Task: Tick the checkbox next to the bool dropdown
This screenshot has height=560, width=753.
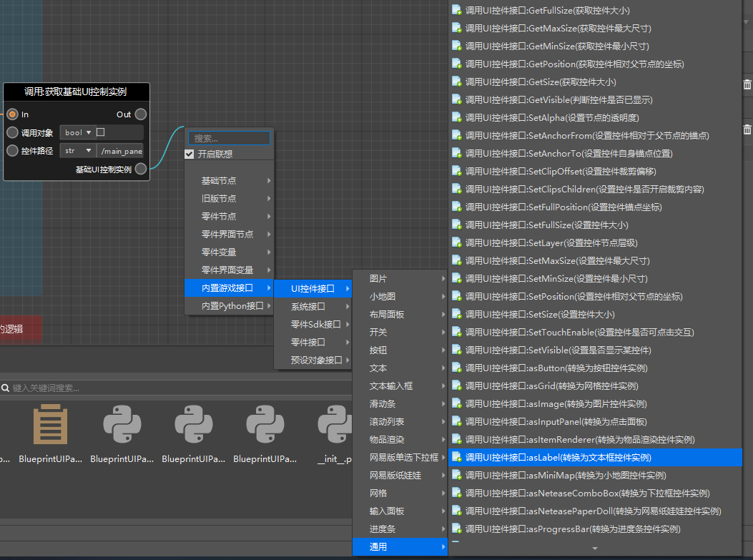Action: coord(101,132)
